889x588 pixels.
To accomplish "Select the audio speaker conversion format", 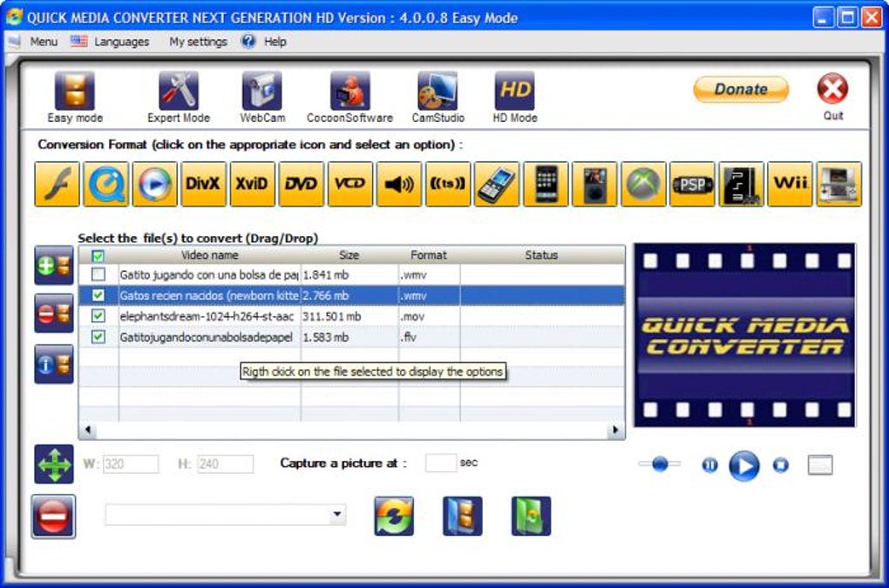I will (x=399, y=184).
